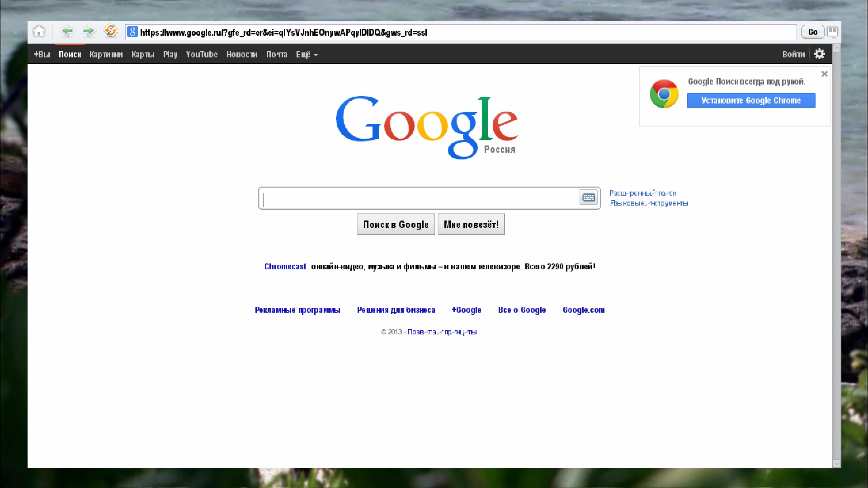Click 'Установите Google Chrome' button
The height and width of the screenshot is (488, 868).
click(751, 101)
